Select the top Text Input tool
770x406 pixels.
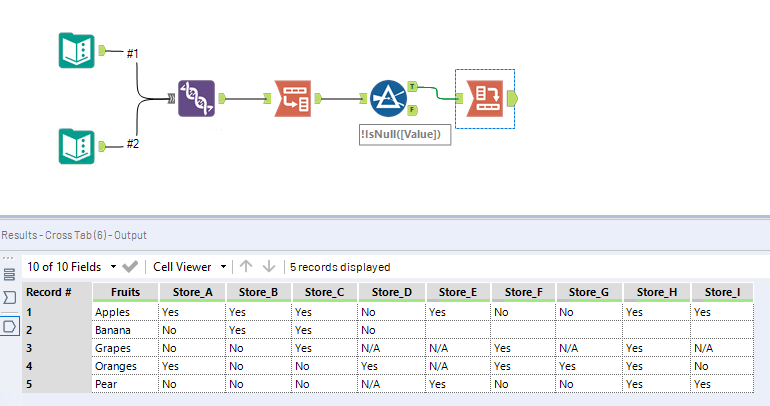(78, 51)
